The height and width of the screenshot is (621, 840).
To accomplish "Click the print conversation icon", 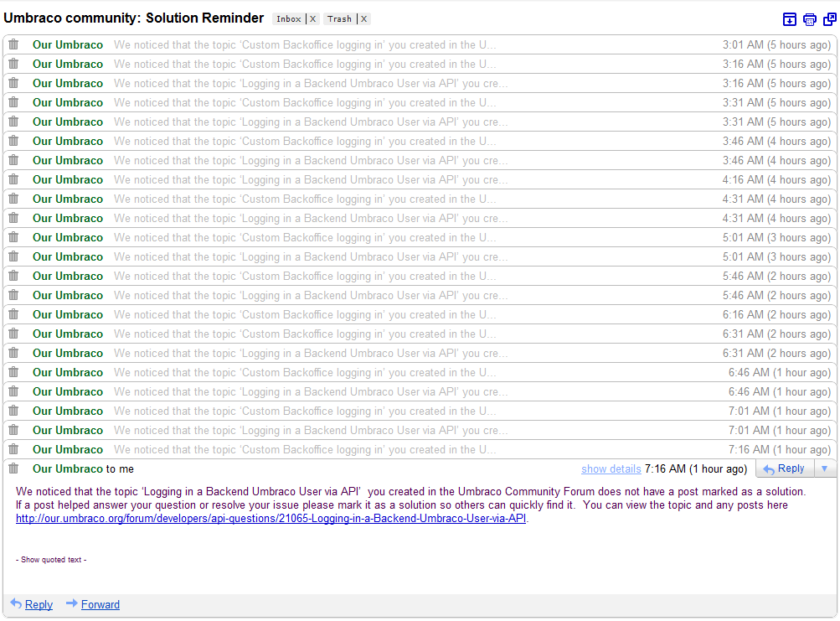I will click(810, 20).
